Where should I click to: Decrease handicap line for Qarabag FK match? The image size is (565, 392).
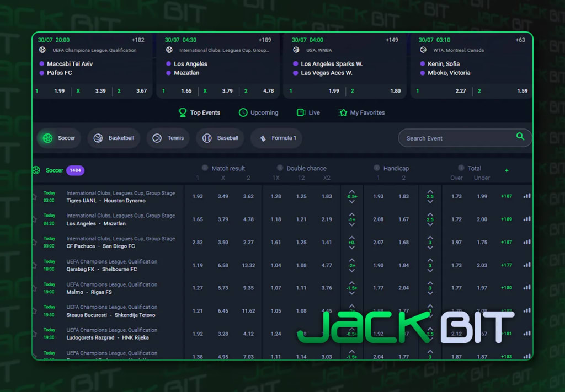[351, 270]
